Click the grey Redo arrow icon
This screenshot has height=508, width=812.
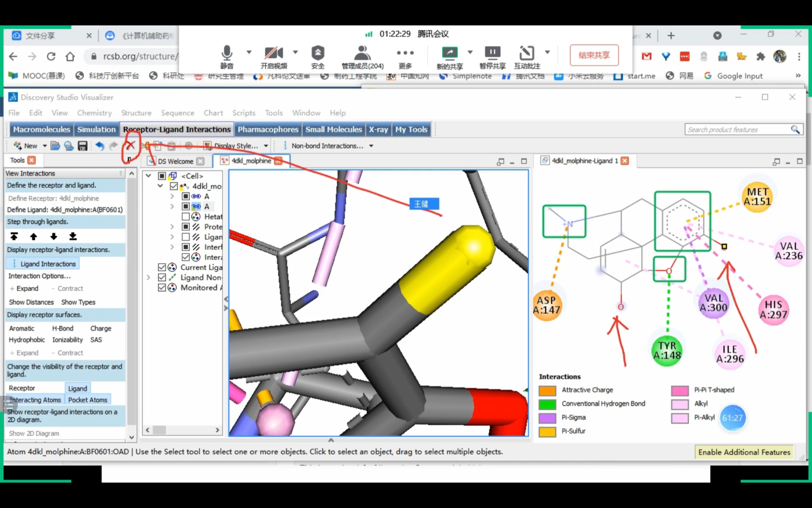pos(114,146)
